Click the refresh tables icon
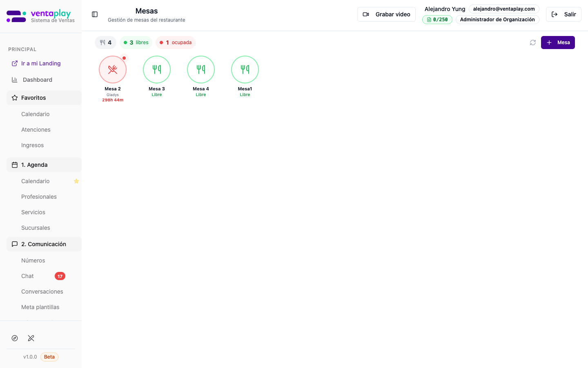Screen dimensions: 588x368 [x=533, y=43]
